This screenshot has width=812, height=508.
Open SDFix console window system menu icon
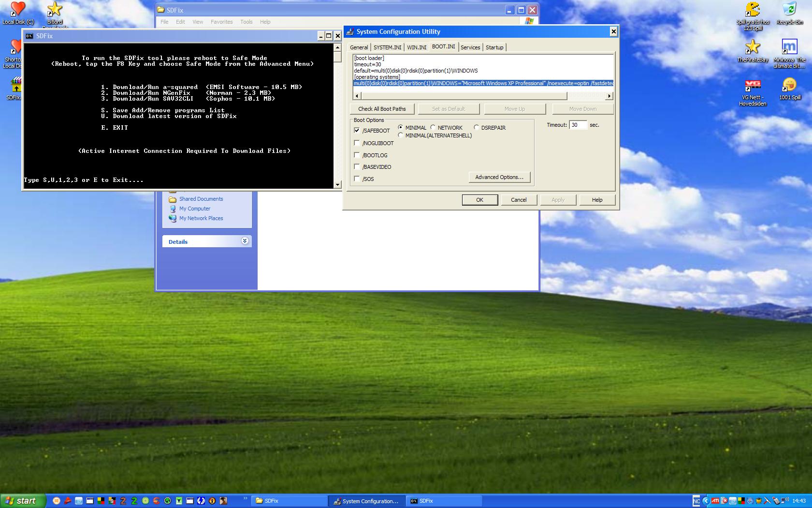click(29, 36)
